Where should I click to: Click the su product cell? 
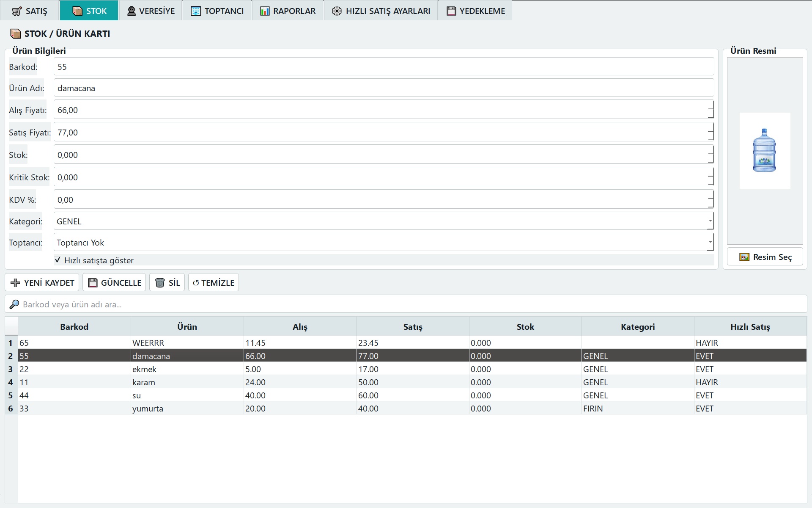coord(187,395)
